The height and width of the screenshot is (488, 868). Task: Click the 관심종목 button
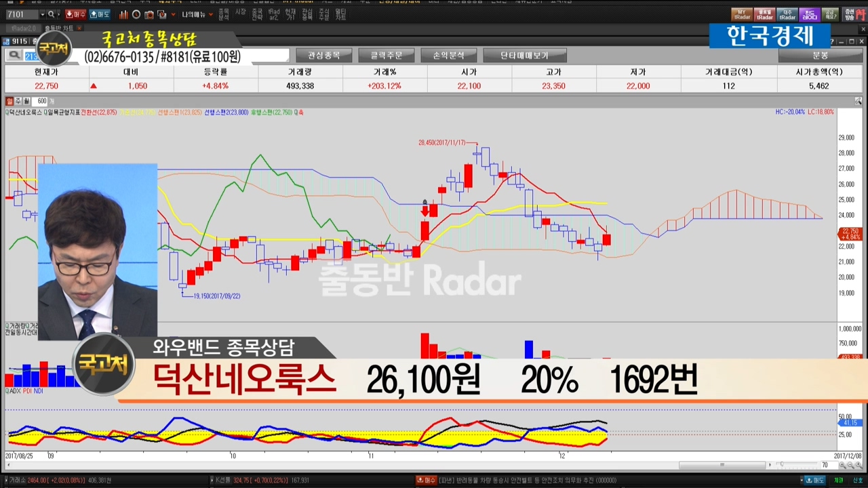323,56
